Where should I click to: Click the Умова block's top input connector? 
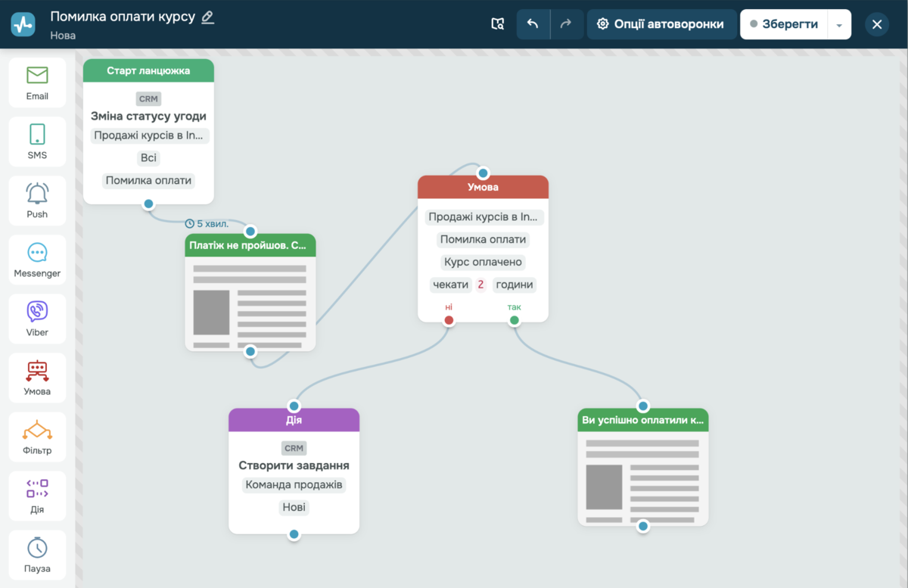(x=483, y=173)
